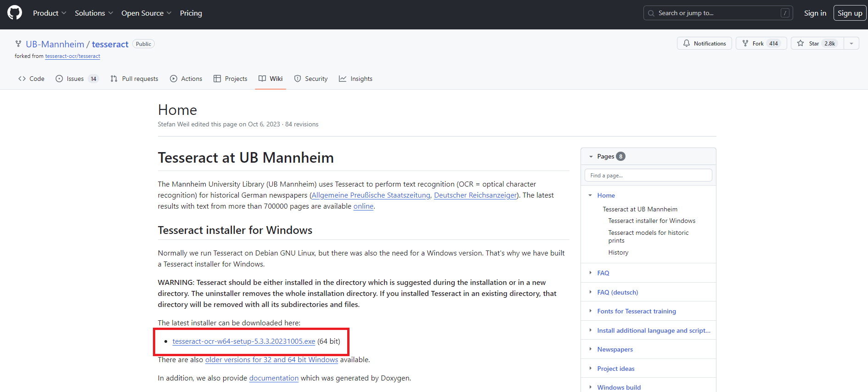Open the 84 revisions history link

pos(302,124)
